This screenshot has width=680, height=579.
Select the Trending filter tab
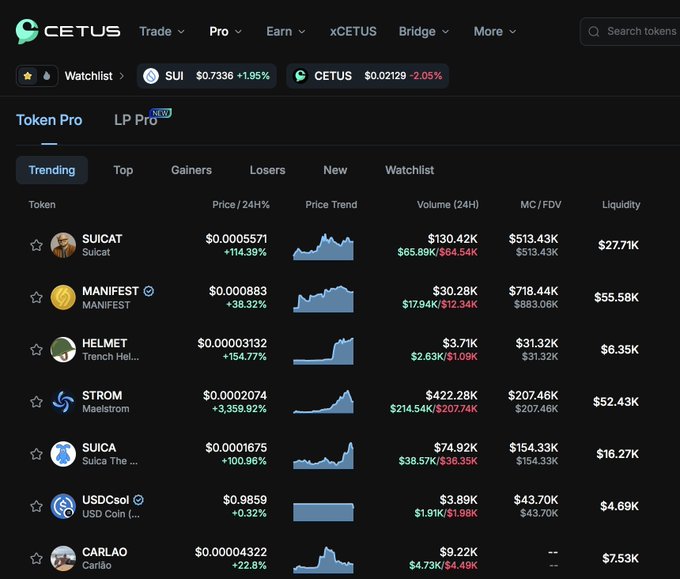[x=52, y=170]
